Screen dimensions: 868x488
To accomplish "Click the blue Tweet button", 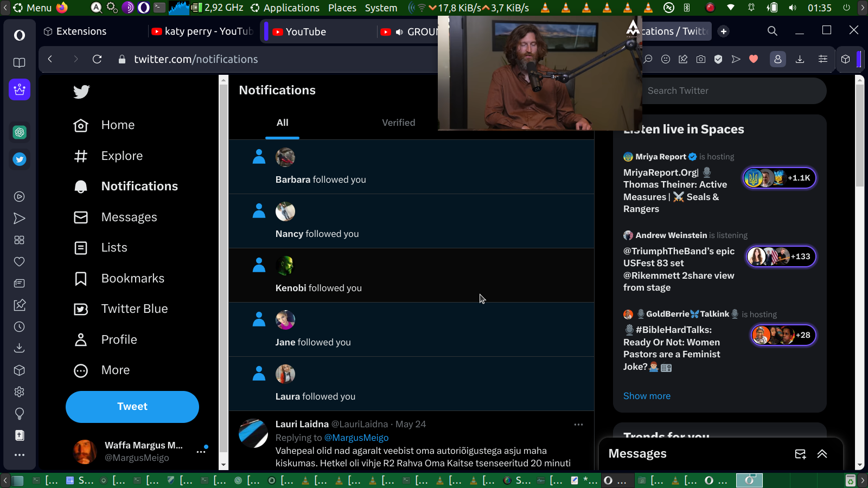I will point(132,407).
